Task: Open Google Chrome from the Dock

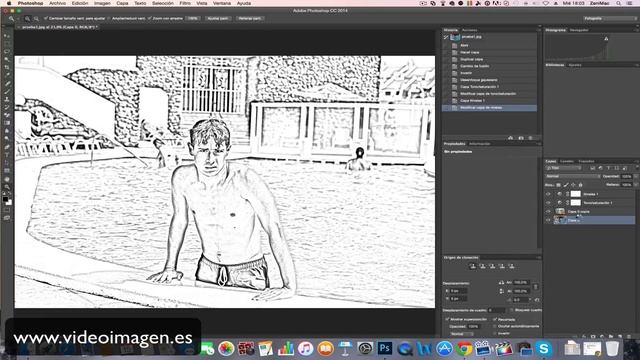Action: pos(464,348)
